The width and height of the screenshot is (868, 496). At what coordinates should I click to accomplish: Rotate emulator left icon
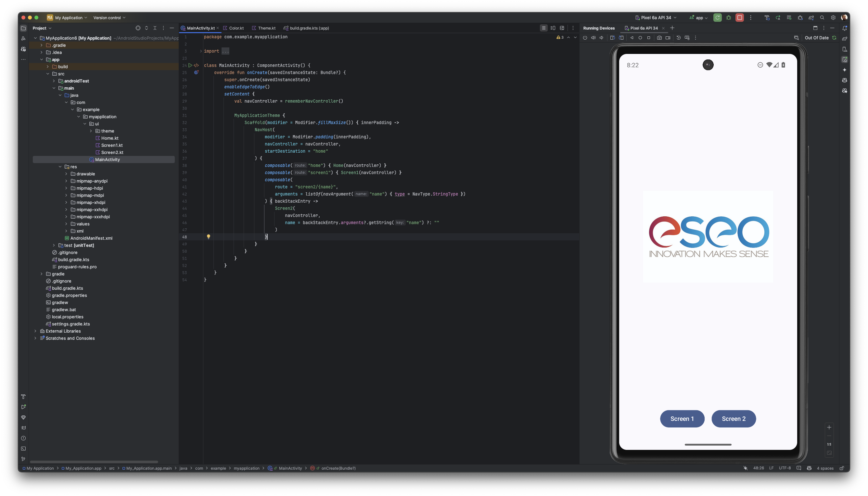point(612,38)
